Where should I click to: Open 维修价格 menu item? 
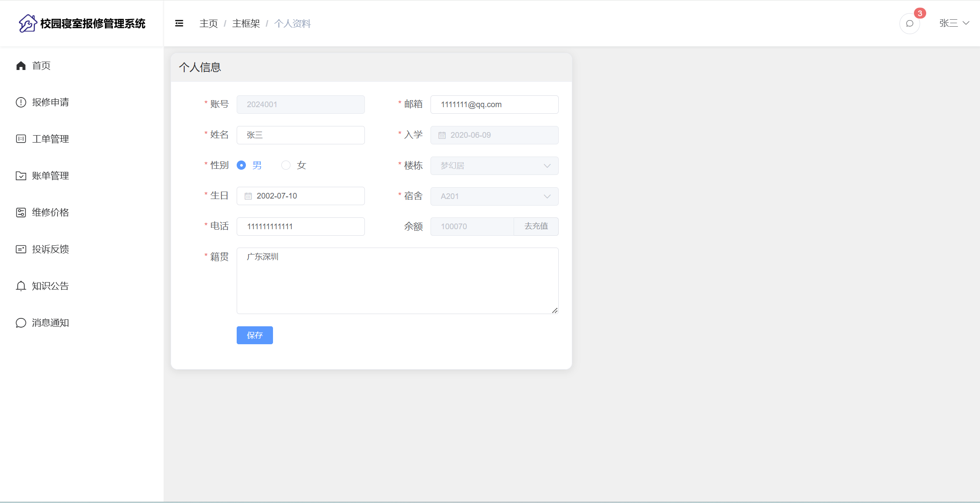[x=50, y=213]
